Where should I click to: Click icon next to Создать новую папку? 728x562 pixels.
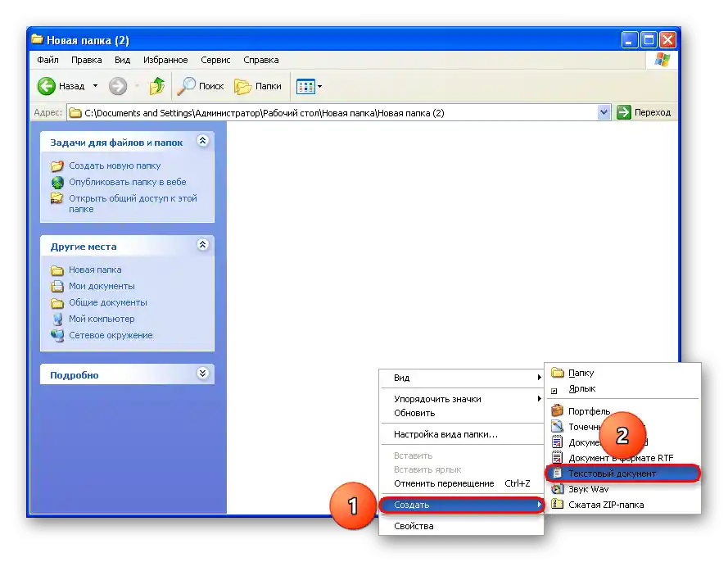[57, 165]
